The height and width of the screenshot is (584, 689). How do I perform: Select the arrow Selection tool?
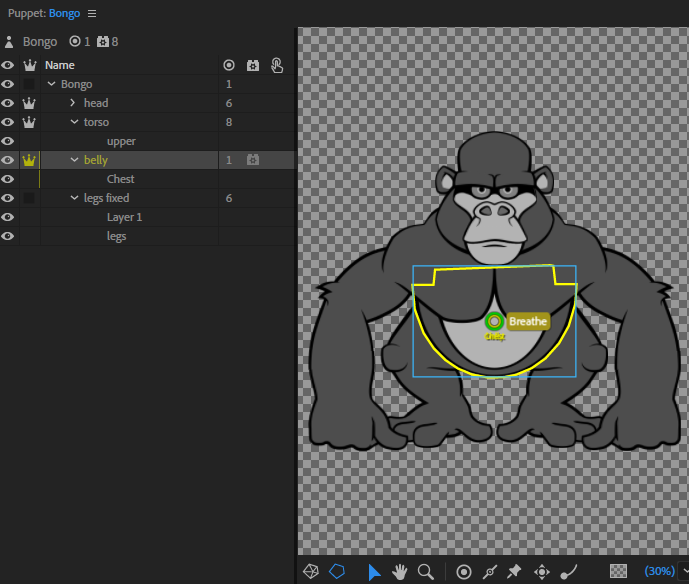374,572
